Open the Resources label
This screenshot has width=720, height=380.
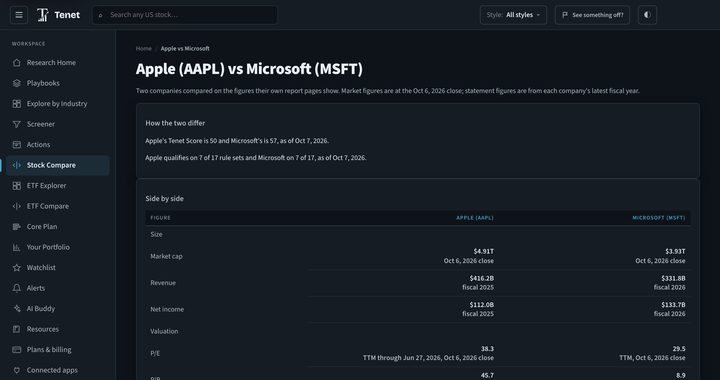coord(43,329)
